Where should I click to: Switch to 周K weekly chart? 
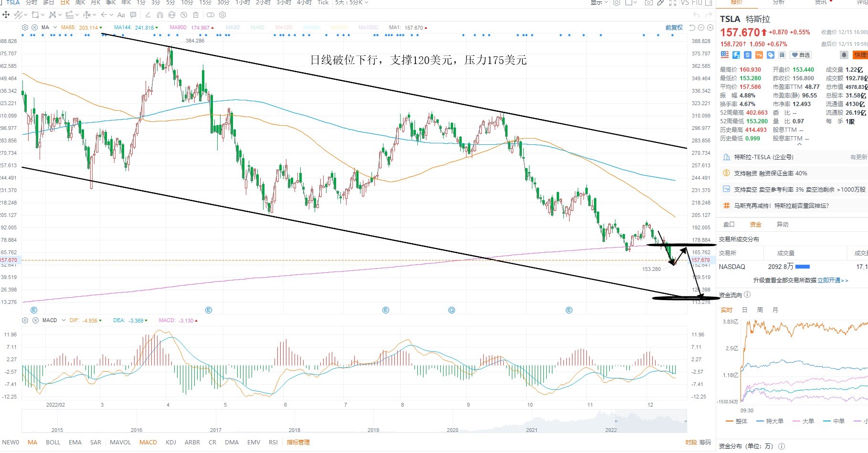coord(80,2)
